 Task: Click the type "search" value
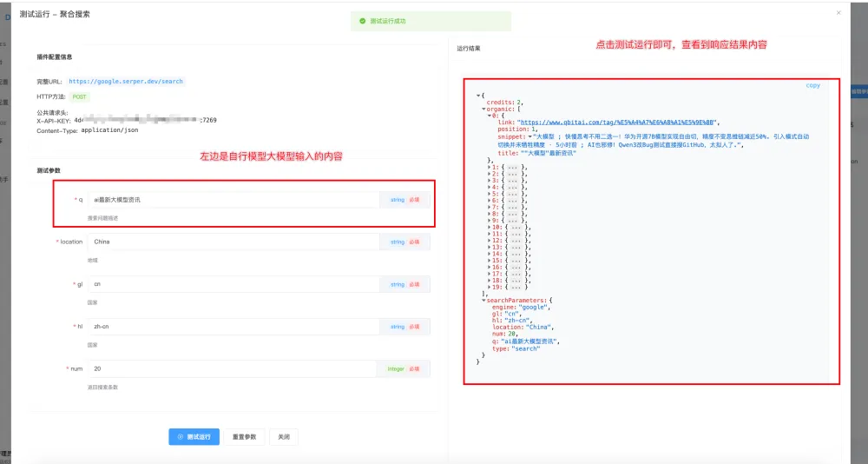coord(525,348)
